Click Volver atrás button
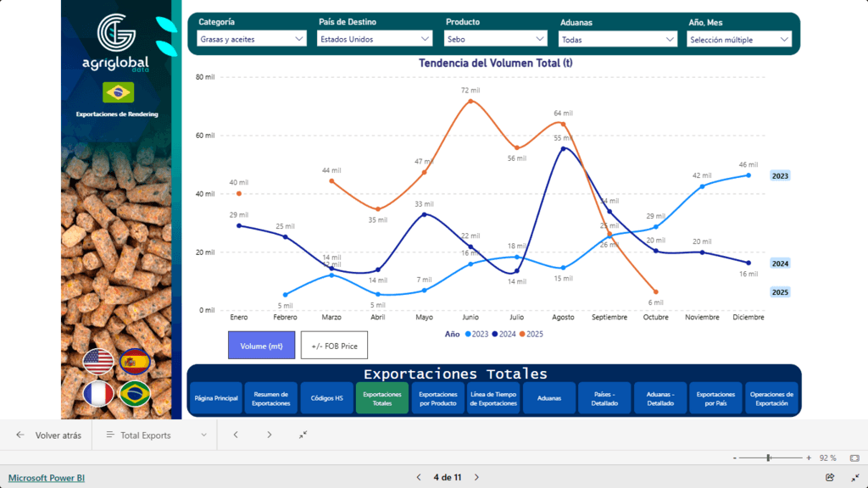Viewport: 868px width, 488px height. 49,435
